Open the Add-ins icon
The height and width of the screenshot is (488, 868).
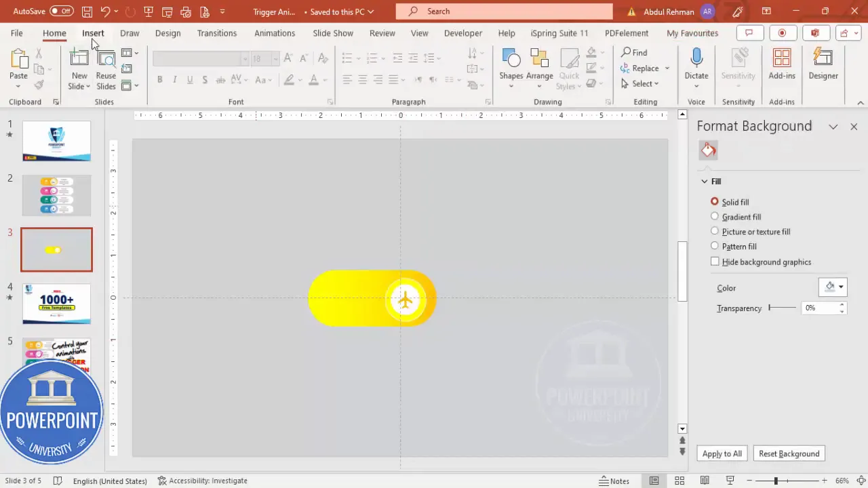point(782,59)
